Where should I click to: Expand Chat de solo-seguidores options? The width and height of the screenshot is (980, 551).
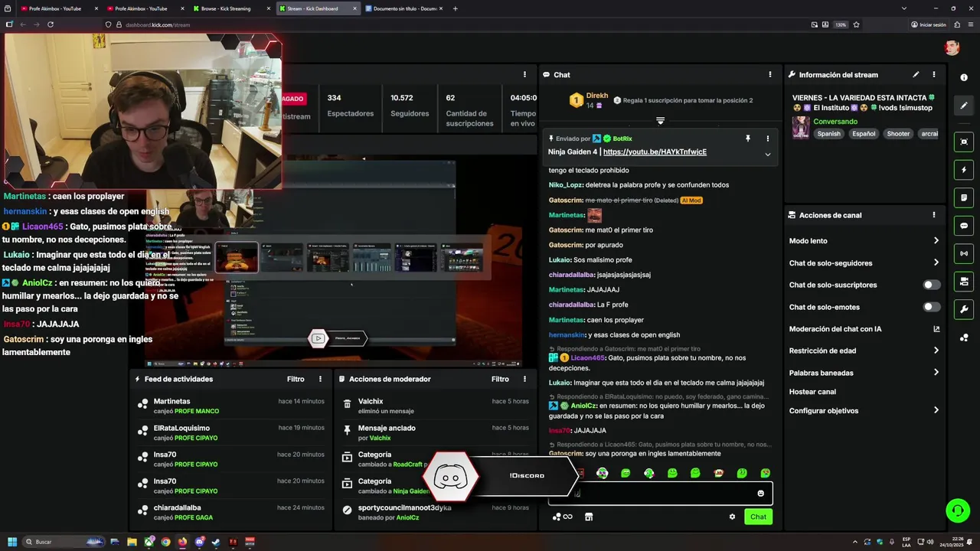click(x=936, y=262)
